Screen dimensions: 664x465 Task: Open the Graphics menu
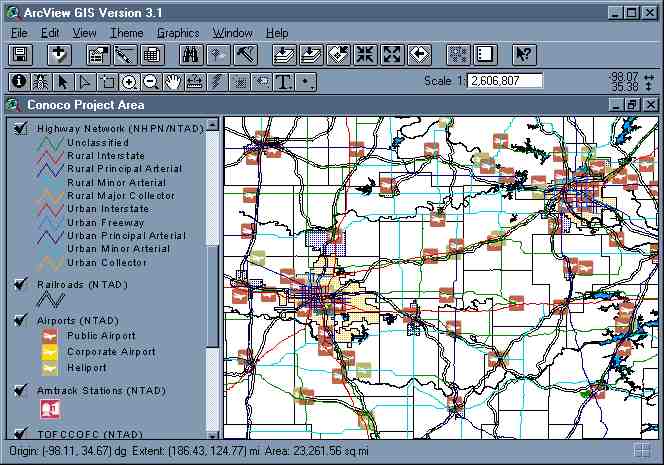point(178,33)
